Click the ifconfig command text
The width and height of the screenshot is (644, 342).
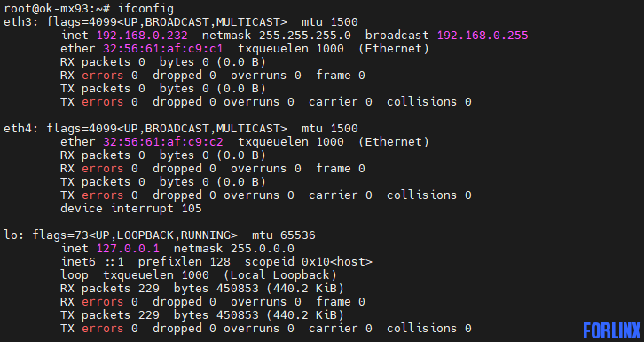pos(145,9)
